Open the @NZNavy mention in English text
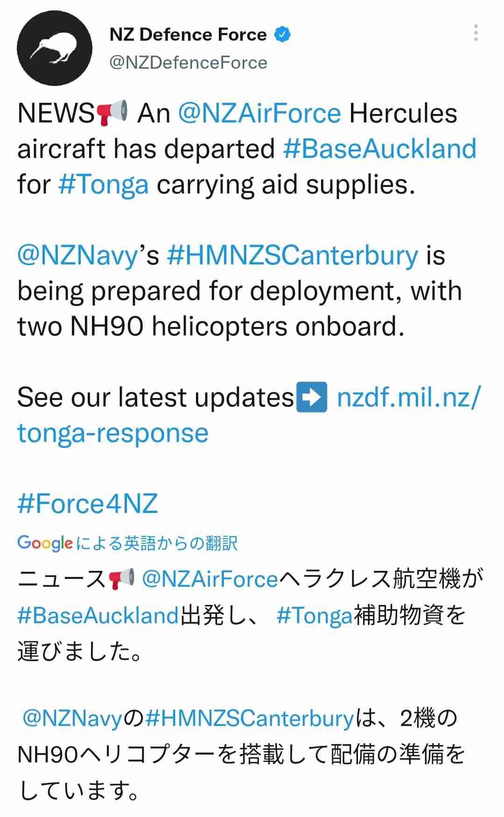Viewport: 504px width, 817px height. (77, 256)
